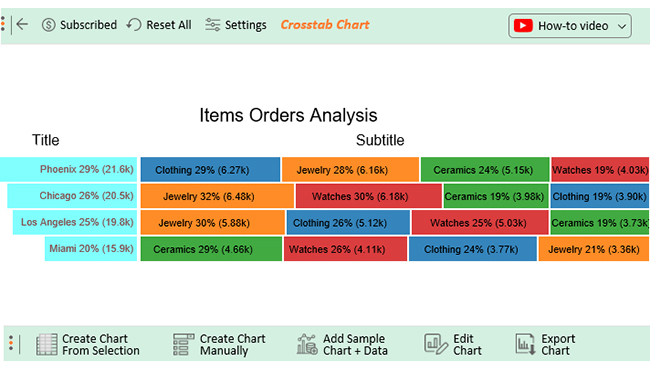Click the Add Sample Chart + Data icon

(x=307, y=345)
